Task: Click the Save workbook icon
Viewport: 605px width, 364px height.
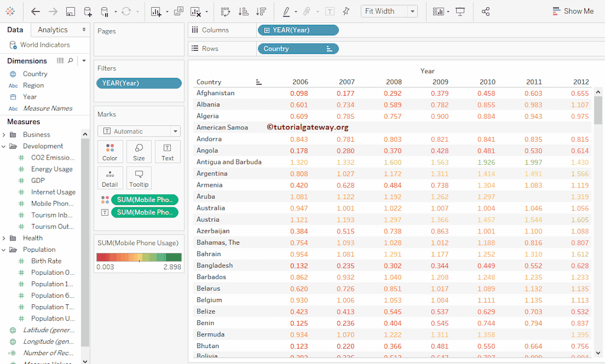Action: coord(70,11)
